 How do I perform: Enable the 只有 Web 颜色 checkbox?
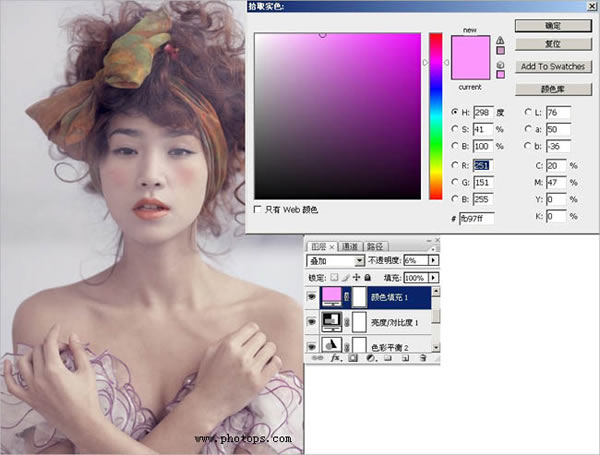pos(259,210)
